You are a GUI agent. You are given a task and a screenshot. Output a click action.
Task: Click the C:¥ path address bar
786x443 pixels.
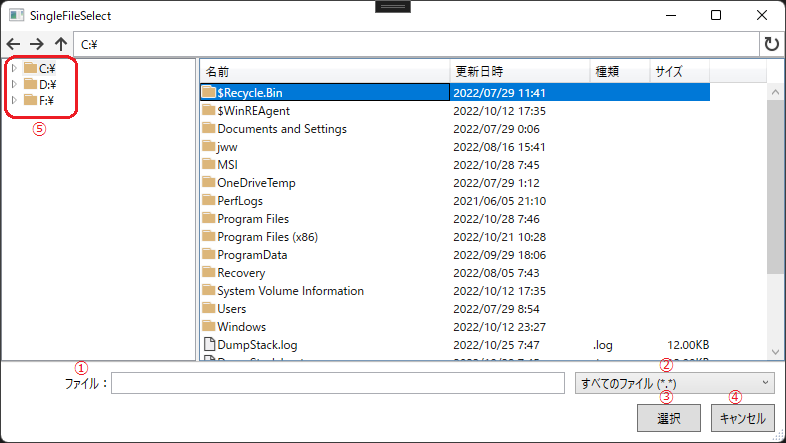[416, 45]
